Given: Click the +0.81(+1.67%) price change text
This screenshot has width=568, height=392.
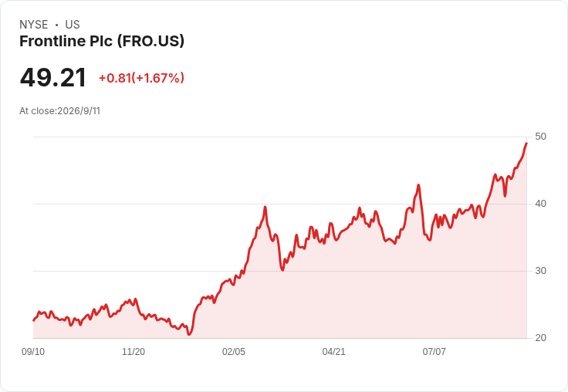Looking at the screenshot, I should click(x=141, y=78).
